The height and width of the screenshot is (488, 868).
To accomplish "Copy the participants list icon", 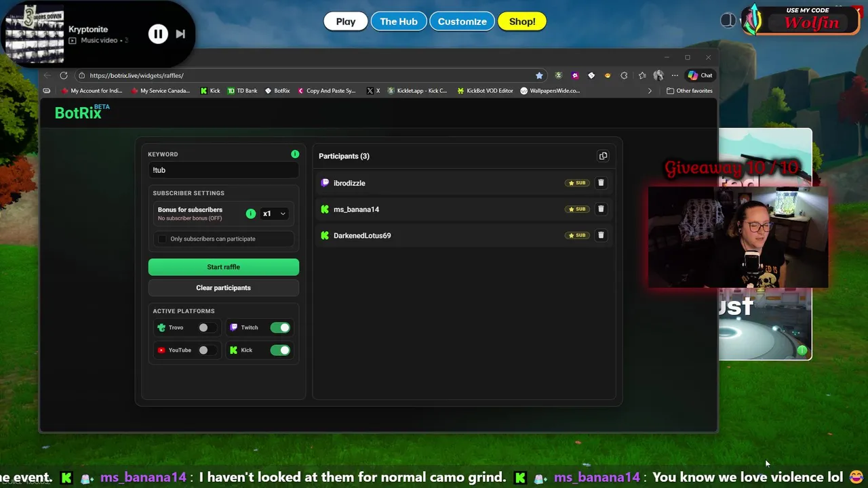I will tap(603, 156).
